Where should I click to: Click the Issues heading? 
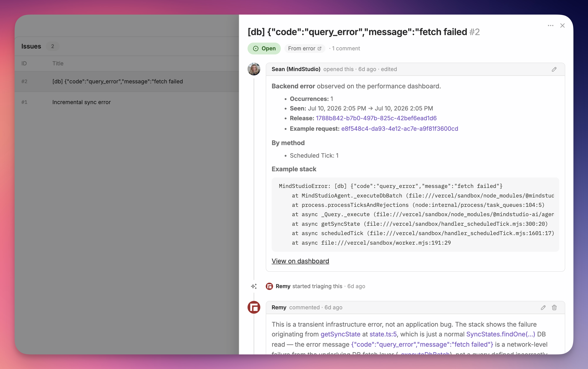31,46
